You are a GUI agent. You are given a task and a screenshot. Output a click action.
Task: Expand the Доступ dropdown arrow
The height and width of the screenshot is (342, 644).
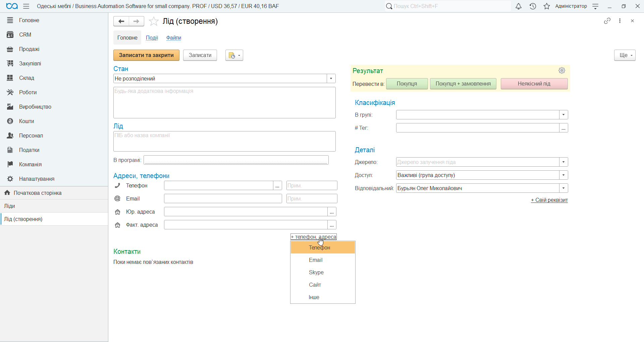point(563,175)
